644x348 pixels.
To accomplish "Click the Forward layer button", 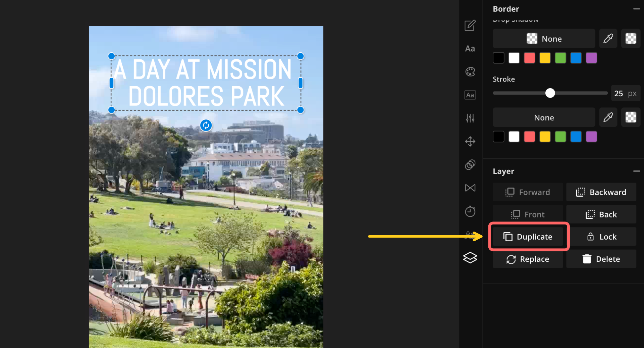I will pyautogui.click(x=528, y=192).
